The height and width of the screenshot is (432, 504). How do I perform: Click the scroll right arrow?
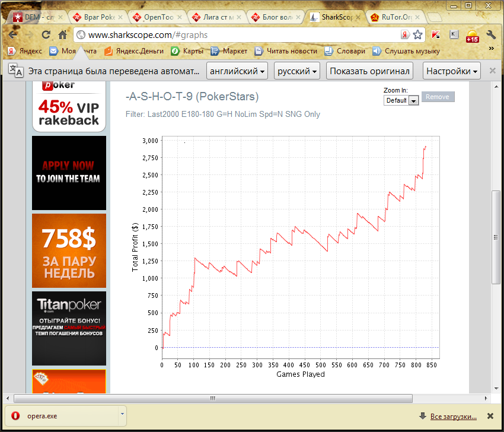click(x=486, y=399)
